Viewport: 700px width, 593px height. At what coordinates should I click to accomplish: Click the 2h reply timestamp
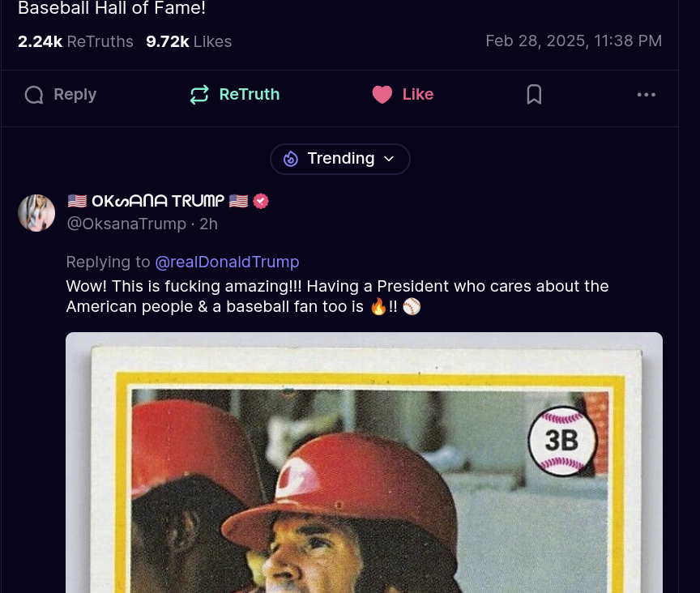pos(208,224)
